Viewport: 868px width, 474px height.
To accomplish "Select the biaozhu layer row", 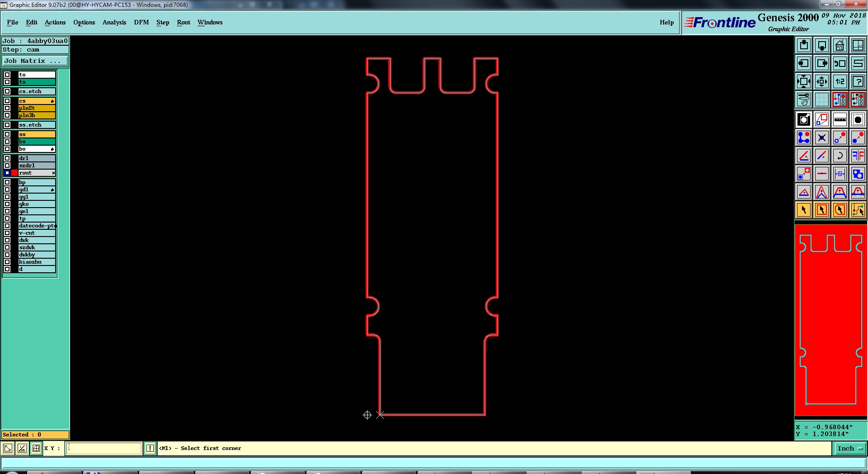I will [37, 262].
